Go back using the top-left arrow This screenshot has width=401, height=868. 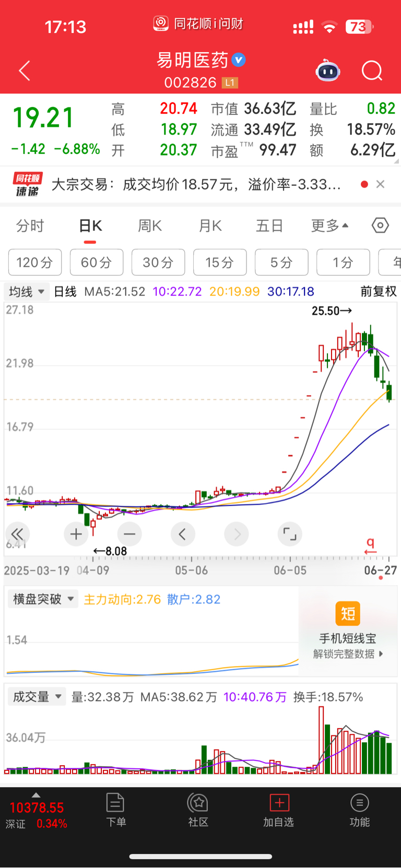click(25, 70)
